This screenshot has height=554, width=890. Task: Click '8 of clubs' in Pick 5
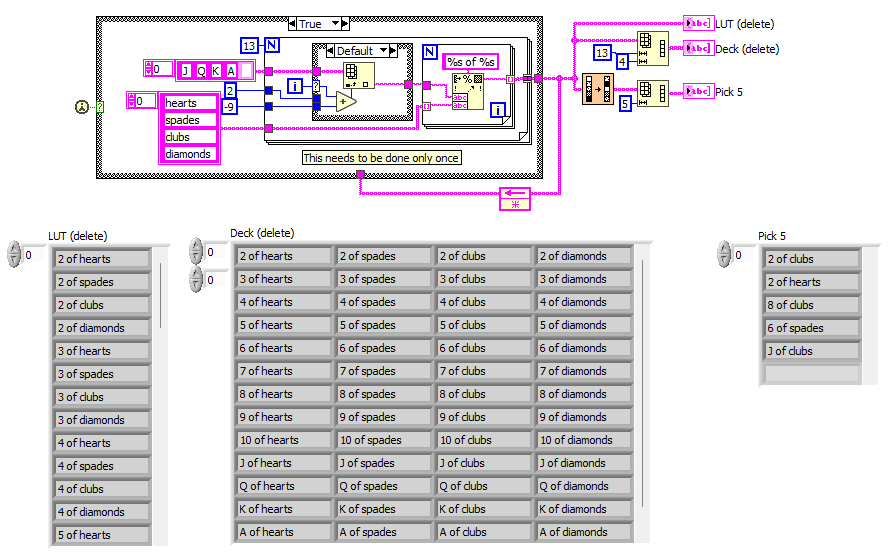click(x=812, y=305)
